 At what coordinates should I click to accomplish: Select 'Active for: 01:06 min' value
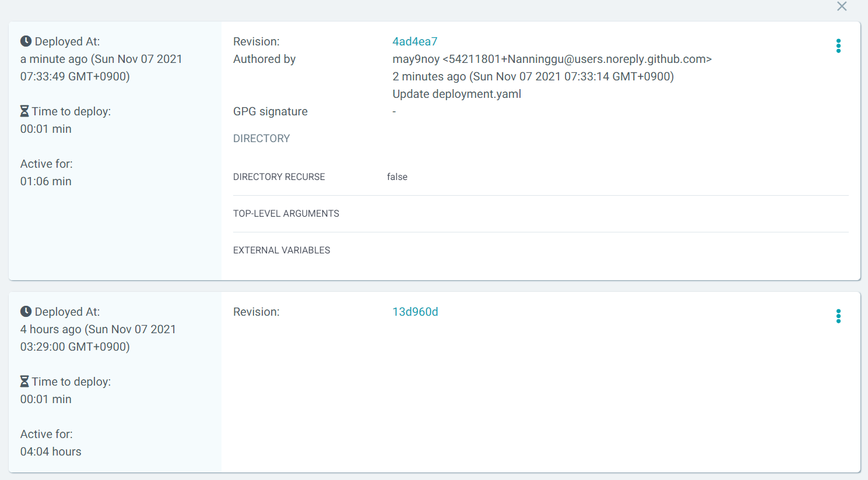pyautogui.click(x=46, y=181)
